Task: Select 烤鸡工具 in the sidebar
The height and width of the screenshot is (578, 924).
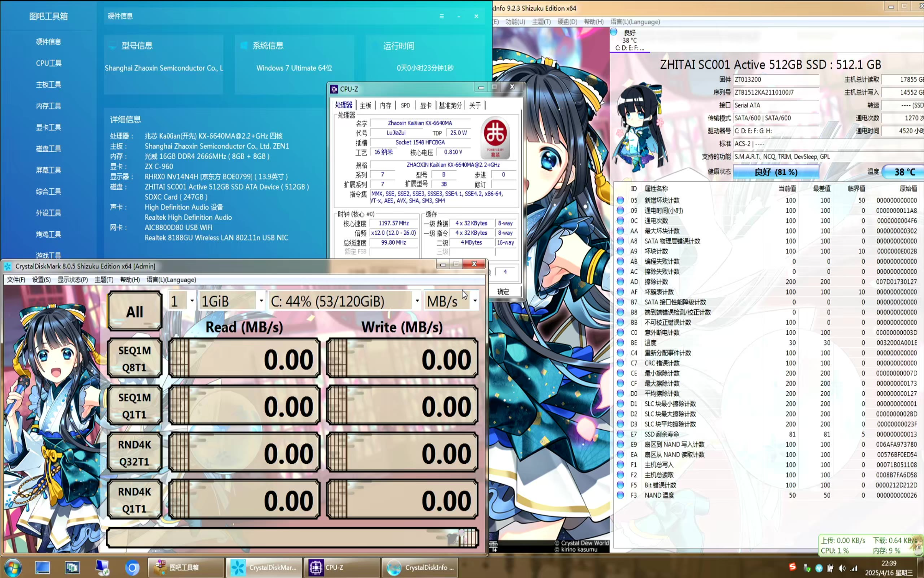Action: click(49, 234)
